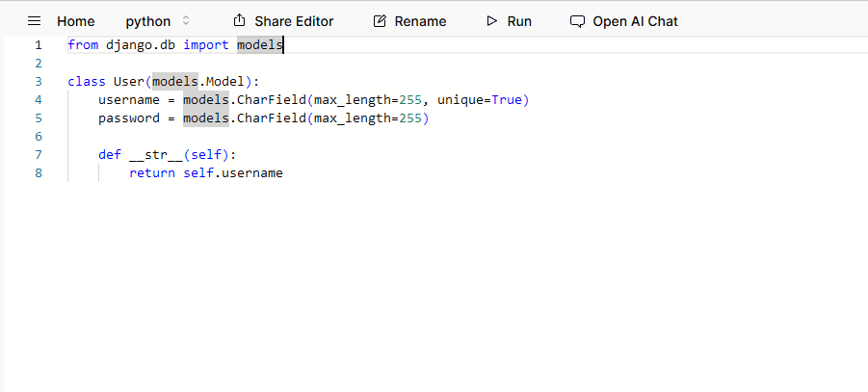The width and height of the screenshot is (868, 392).
Task: Open the python language dropdown
Action: [x=158, y=21]
